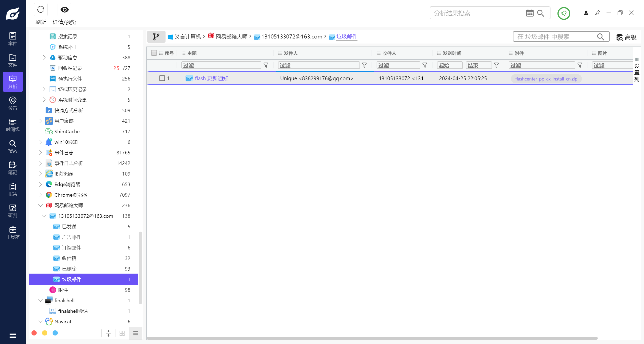
Task: Click the calendar icon in the analysis search box
Action: tap(530, 13)
